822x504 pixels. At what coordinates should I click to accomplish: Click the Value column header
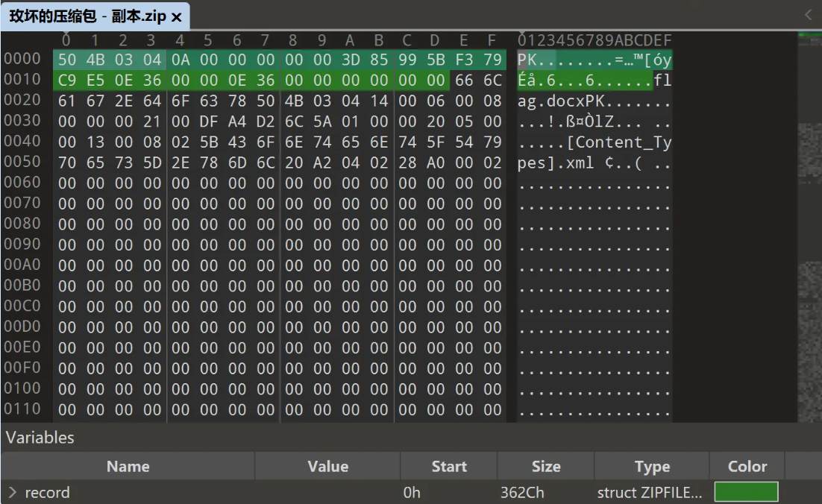(327, 467)
